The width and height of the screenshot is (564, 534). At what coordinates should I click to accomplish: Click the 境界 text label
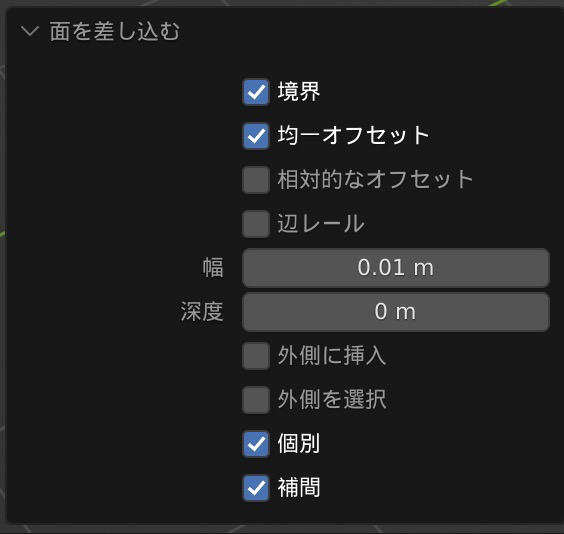pyautogui.click(x=299, y=92)
